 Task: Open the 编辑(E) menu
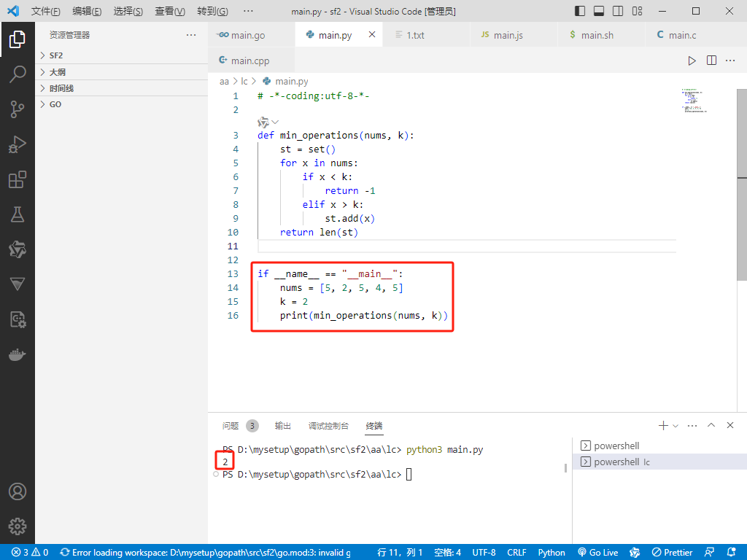[x=87, y=11]
